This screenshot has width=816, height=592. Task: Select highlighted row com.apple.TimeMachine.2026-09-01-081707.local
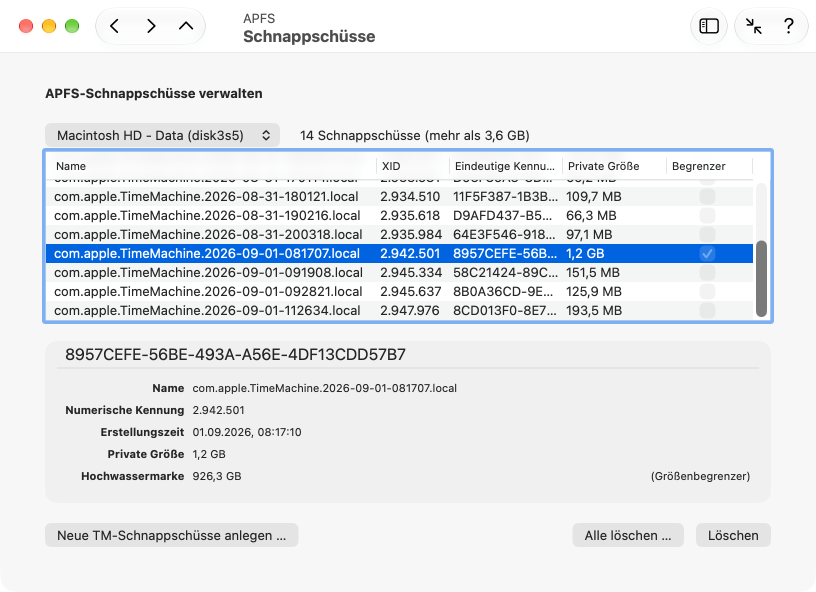coord(399,253)
